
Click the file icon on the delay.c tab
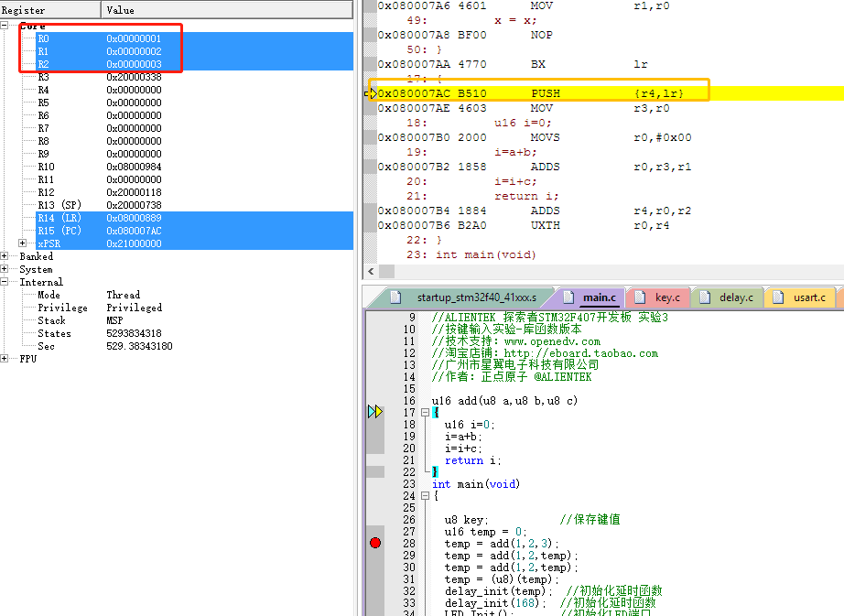click(x=705, y=297)
